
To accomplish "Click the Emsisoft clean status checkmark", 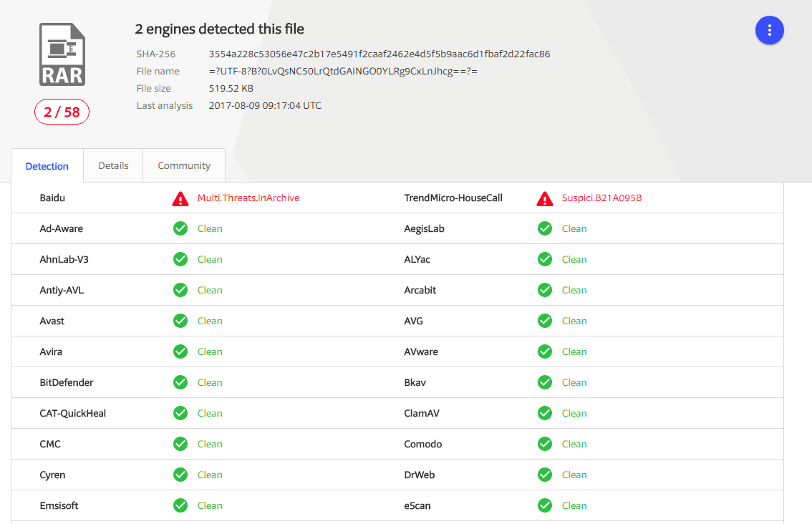I will tap(180, 506).
